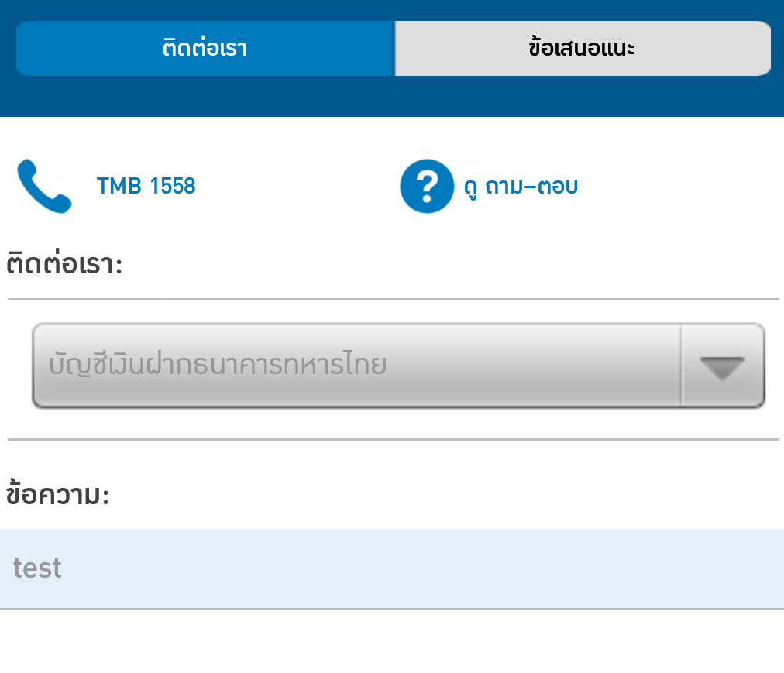
Task: Click the ข้อความ: field label
Action: [x=58, y=495]
